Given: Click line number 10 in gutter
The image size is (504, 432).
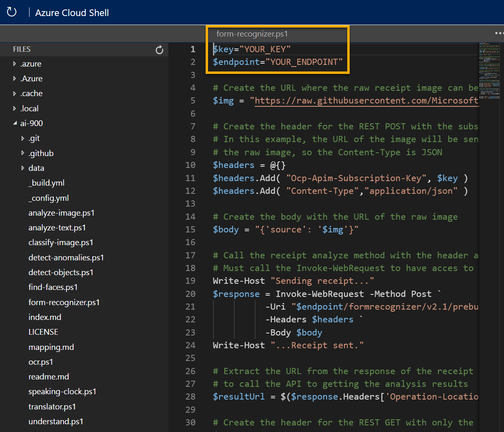Looking at the screenshot, I should coord(190,165).
